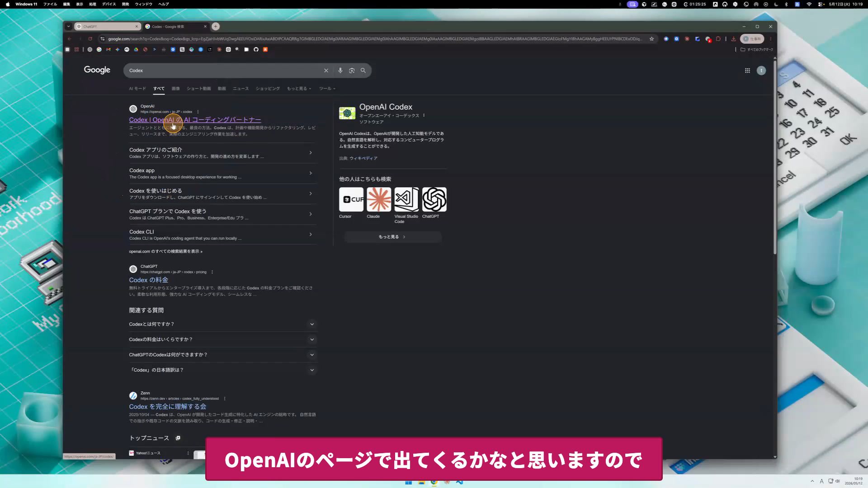Open Google Lens image search icon
Image resolution: width=868 pixels, height=488 pixels.
tap(352, 70)
